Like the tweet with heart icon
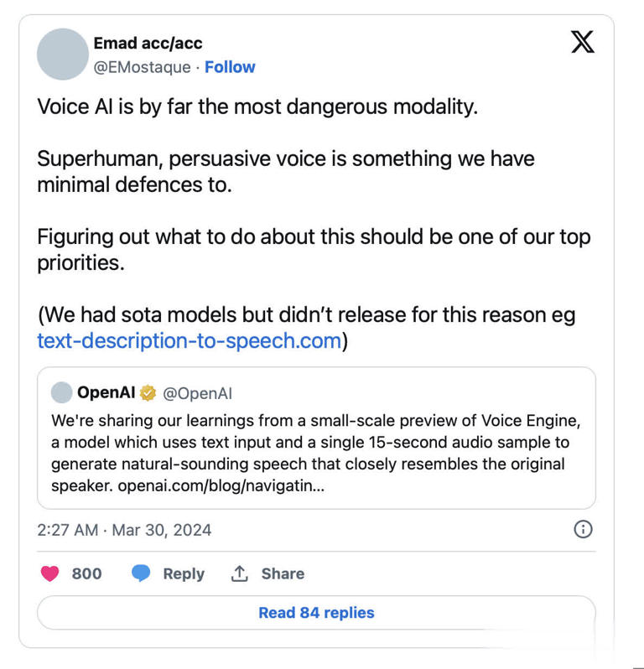This screenshot has height=669, width=644. [x=50, y=573]
